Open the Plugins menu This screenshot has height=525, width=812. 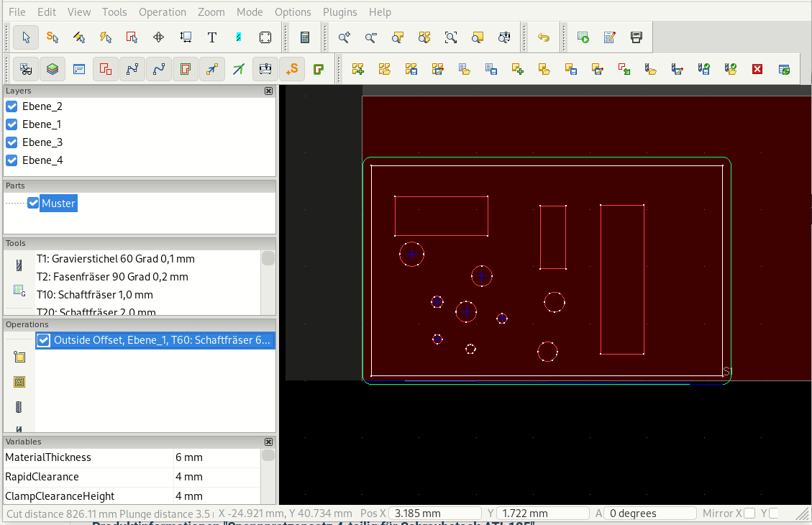(x=339, y=12)
